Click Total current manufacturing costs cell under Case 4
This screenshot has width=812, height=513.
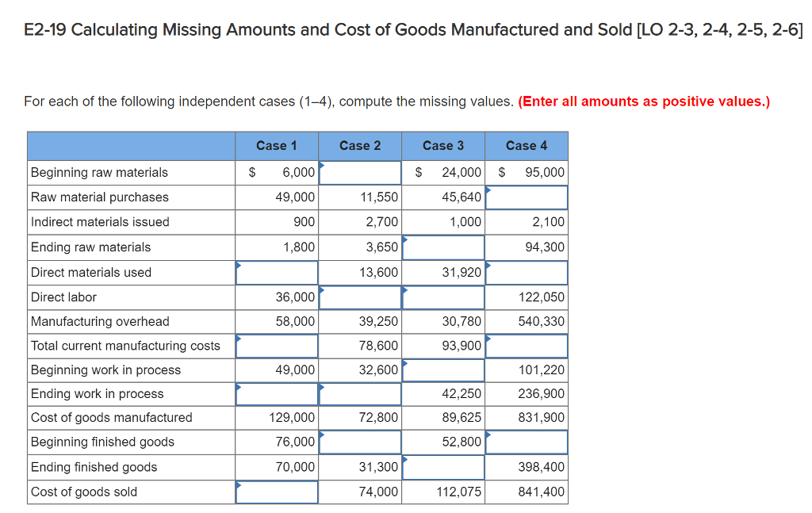click(527, 346)
